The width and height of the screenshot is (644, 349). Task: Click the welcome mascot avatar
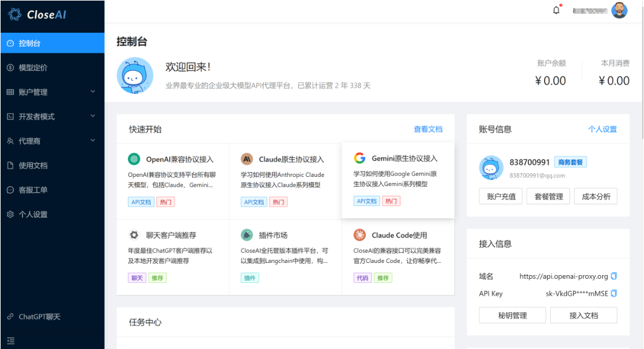(x=135, y=76)
